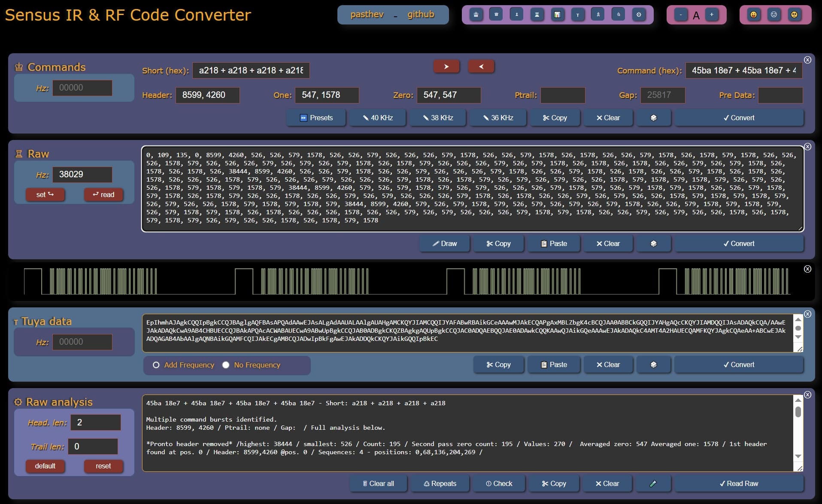Click the pencil icon beside Read Raw

[x=653, y=483]
